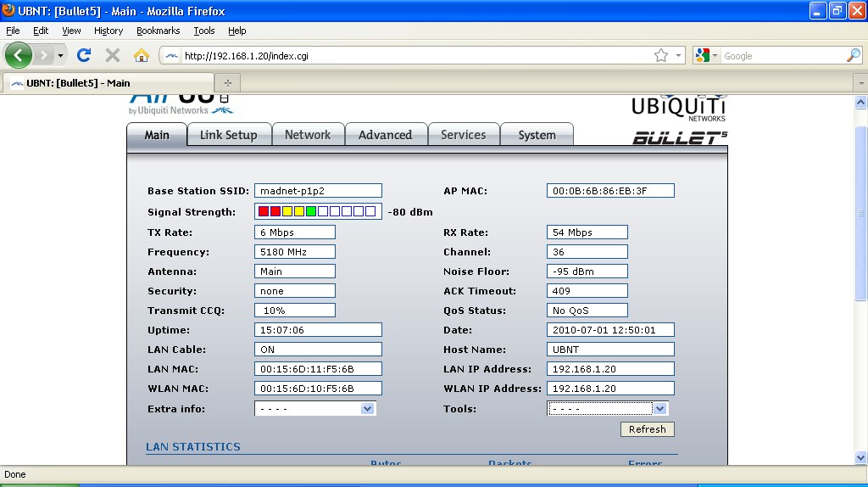
Task: Click site favicon in address bar
Action: point(171,55)
